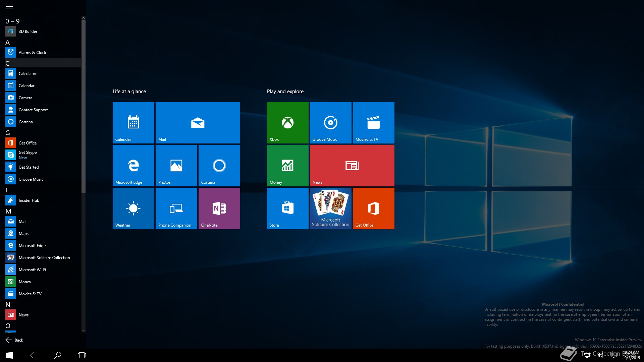The height and width of the screenshot is (362, 644).
Task: Open News from the app list
Action: (43, 315)
